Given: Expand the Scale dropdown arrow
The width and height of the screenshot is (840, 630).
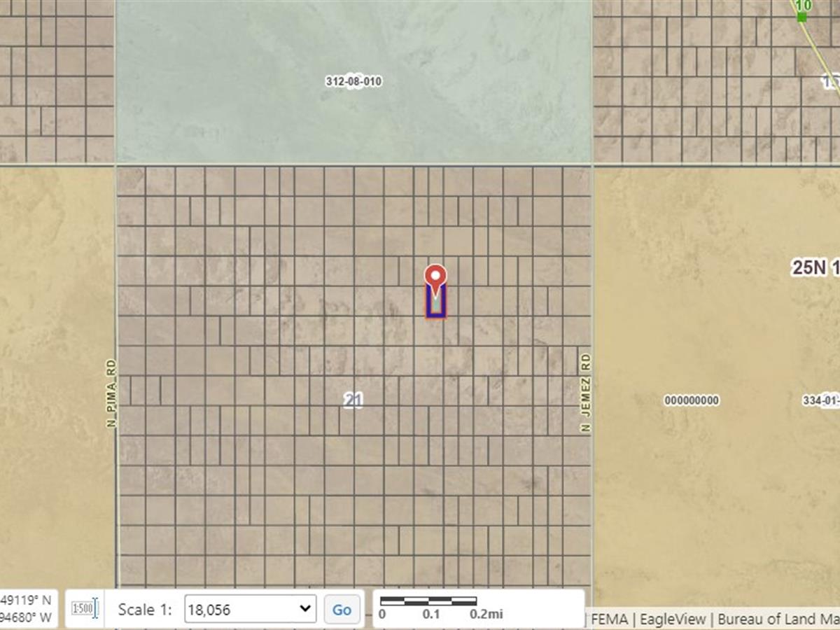Looking at the screenshot, I should pyautogui.click(x=305, y=609).
